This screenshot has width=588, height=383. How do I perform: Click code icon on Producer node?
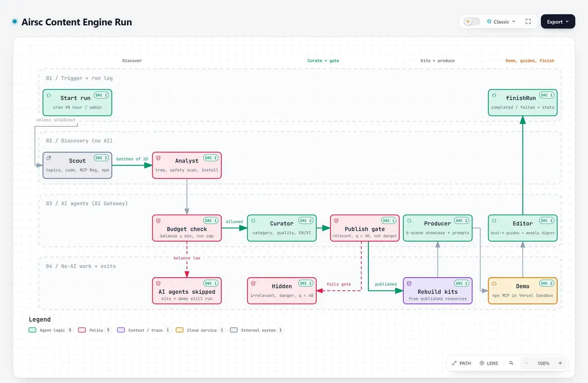[409, 221]
